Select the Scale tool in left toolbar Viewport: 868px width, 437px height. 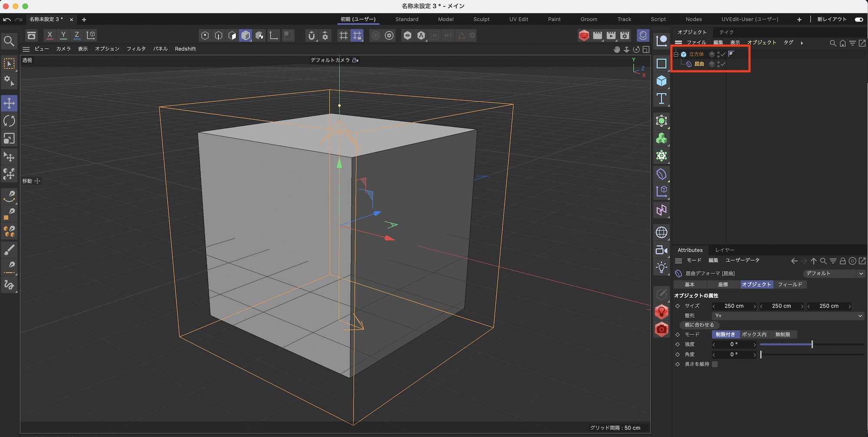(9, 139)
